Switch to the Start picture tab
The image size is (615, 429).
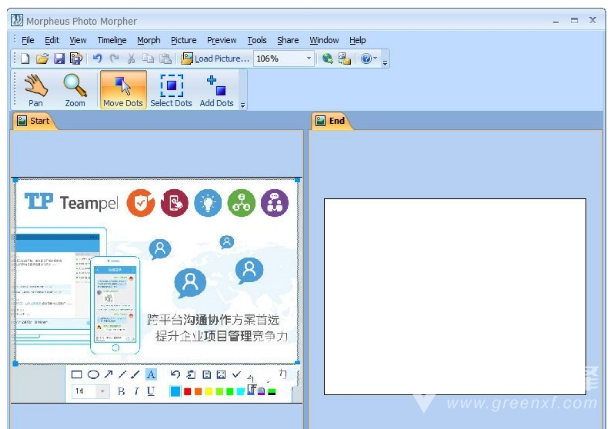(x=34, y=121)
